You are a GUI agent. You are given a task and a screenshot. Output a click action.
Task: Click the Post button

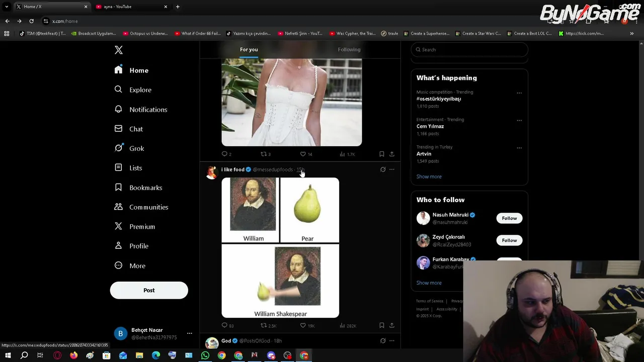149,290
